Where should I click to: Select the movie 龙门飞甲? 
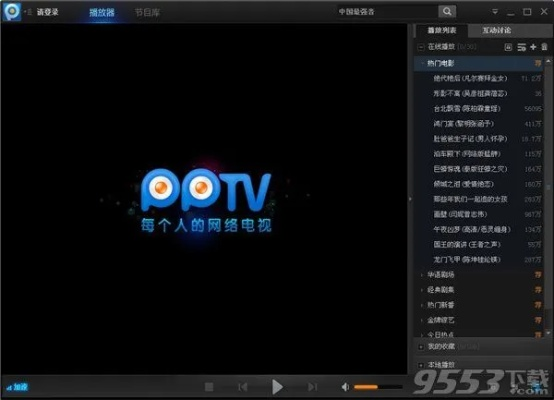click(479, 260)
